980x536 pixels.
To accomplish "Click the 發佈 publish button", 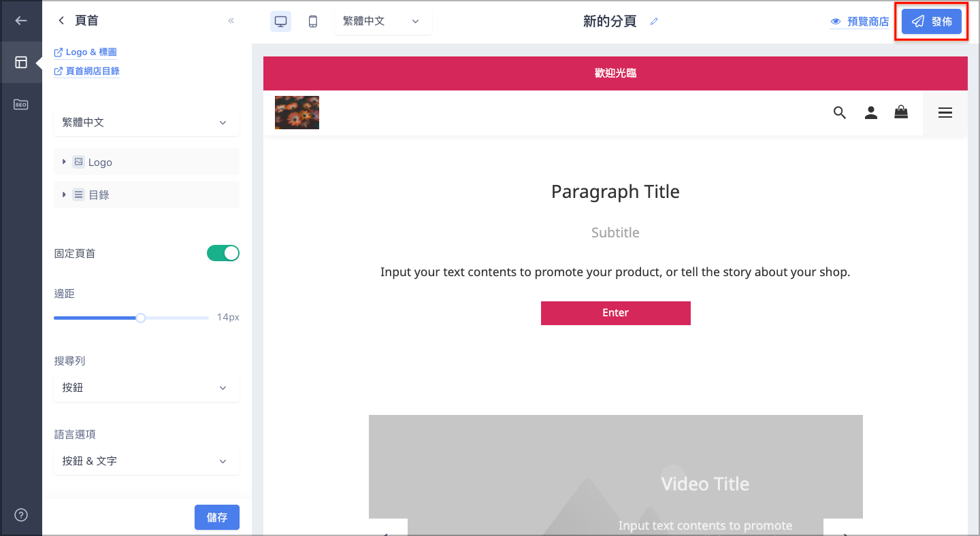I will [x=932, y=22].
